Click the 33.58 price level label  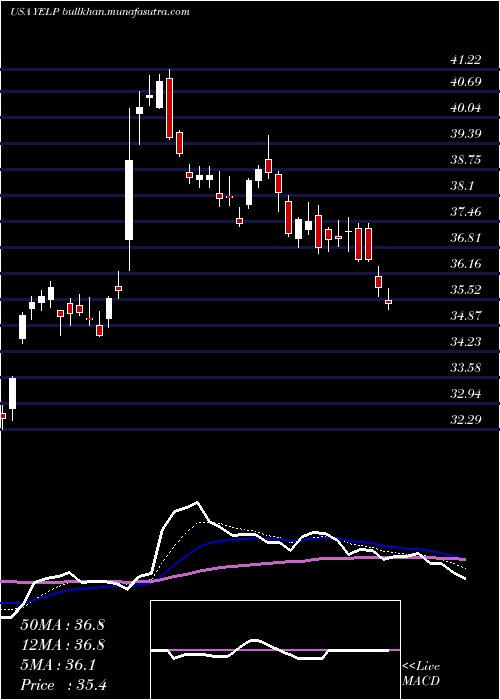coord(466,368)
